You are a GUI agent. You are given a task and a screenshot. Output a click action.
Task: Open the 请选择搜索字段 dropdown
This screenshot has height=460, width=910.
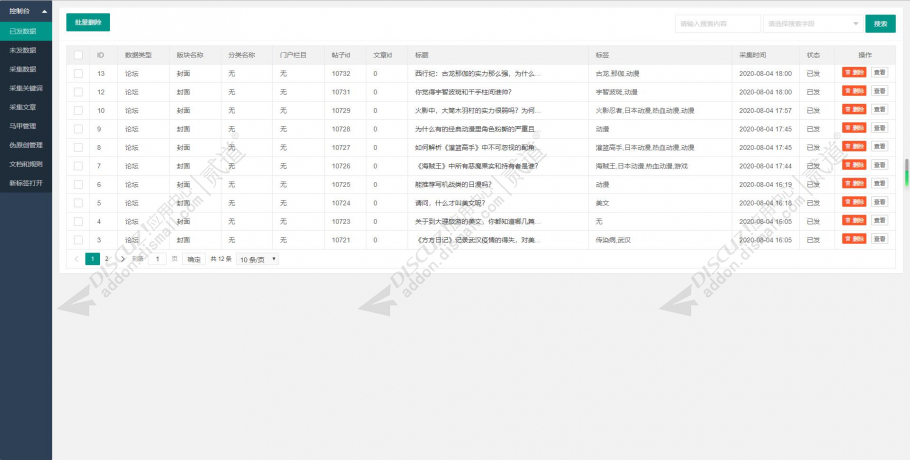[811, 23]
